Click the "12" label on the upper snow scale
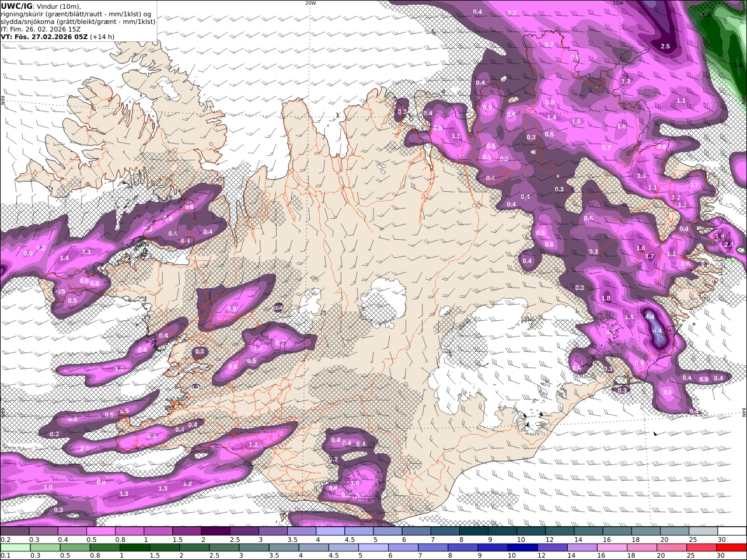747x560 pixels. click(550, 540)
